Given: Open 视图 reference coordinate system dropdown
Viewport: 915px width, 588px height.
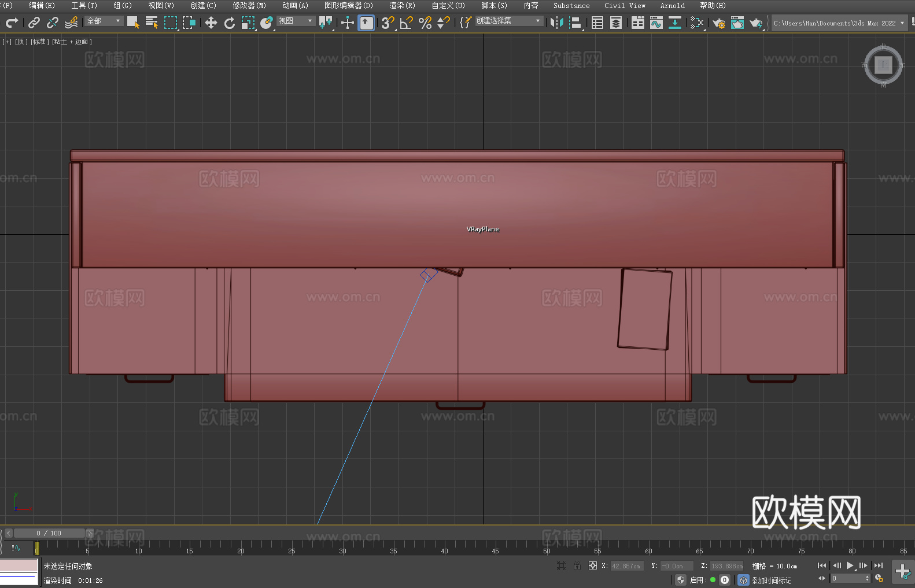Looking at the screenshot, I should 296,21.
